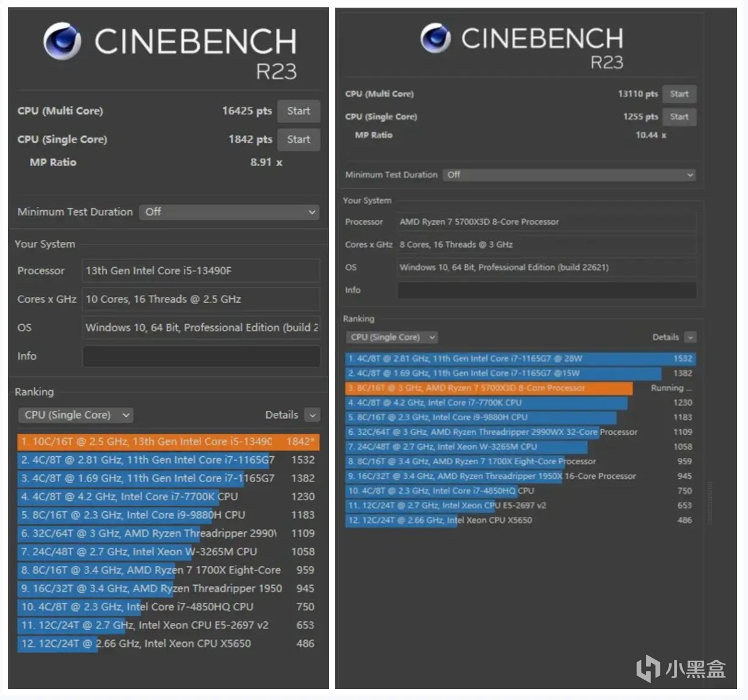Click Processor field 13th Gen Intel Core i5-13490F

pyautogui.click(x=202, y=271)
